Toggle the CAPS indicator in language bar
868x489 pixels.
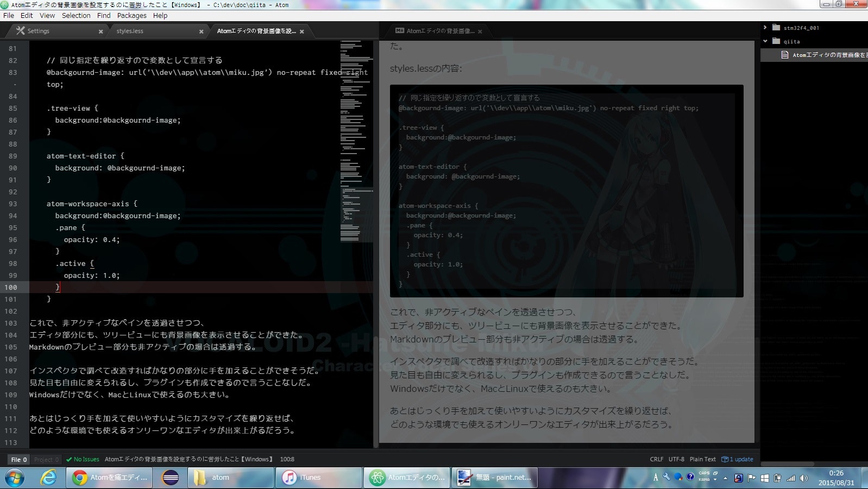pos(704,473)
